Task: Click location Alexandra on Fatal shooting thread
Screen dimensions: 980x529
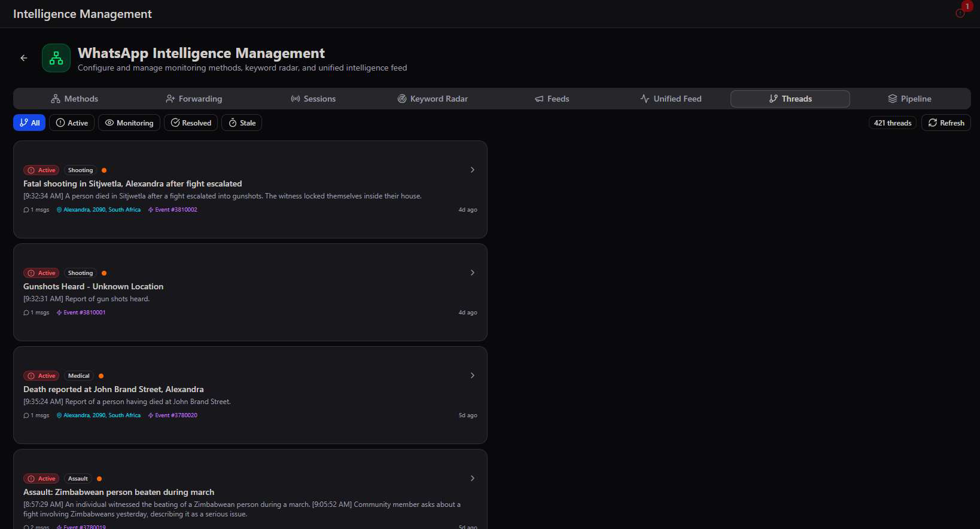Action: click(x=99, y=210)
